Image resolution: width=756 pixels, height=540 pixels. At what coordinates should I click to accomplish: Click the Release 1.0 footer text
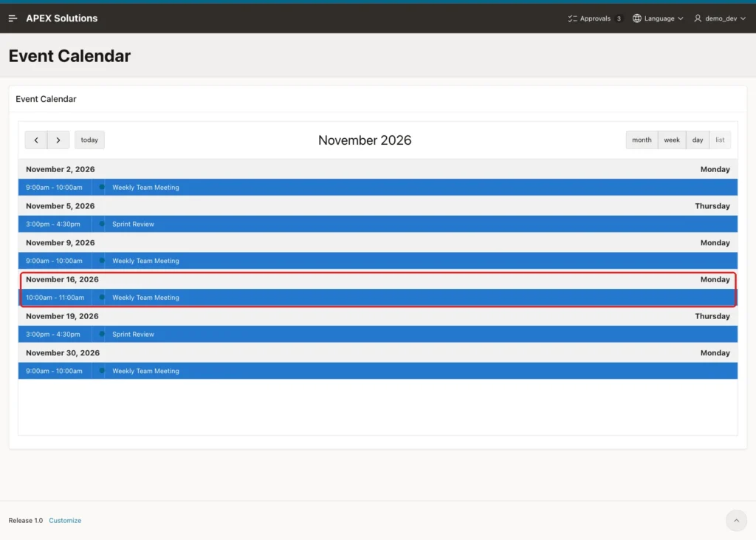point(26,520)
